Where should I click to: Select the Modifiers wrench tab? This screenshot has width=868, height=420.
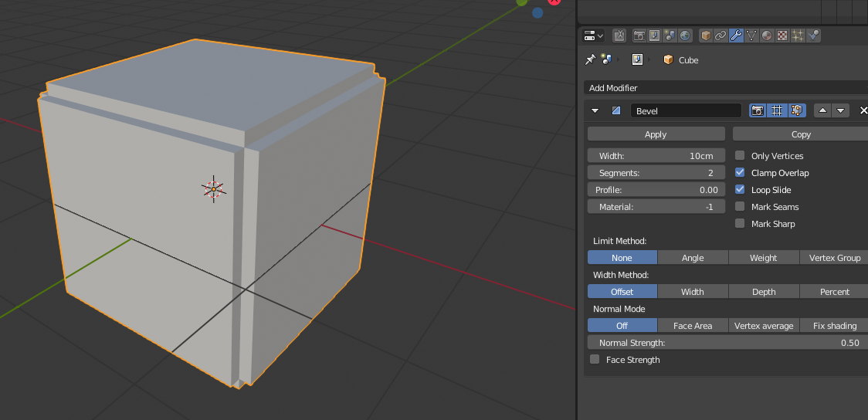coord(736,36)
